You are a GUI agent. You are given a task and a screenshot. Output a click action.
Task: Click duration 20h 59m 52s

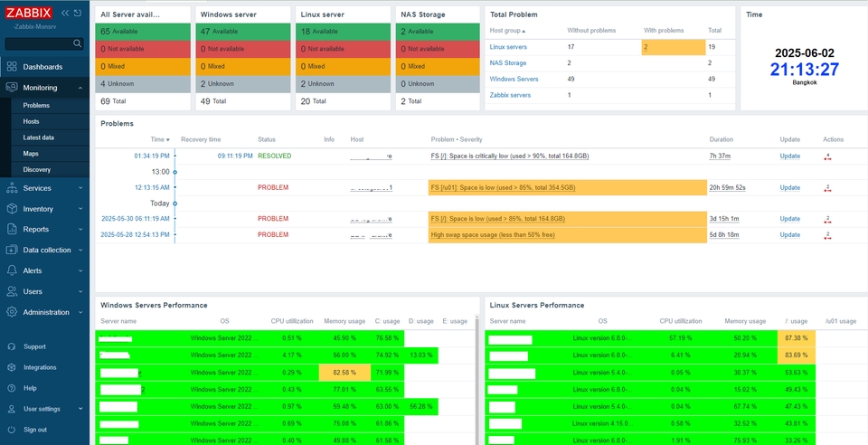[727, 187]
